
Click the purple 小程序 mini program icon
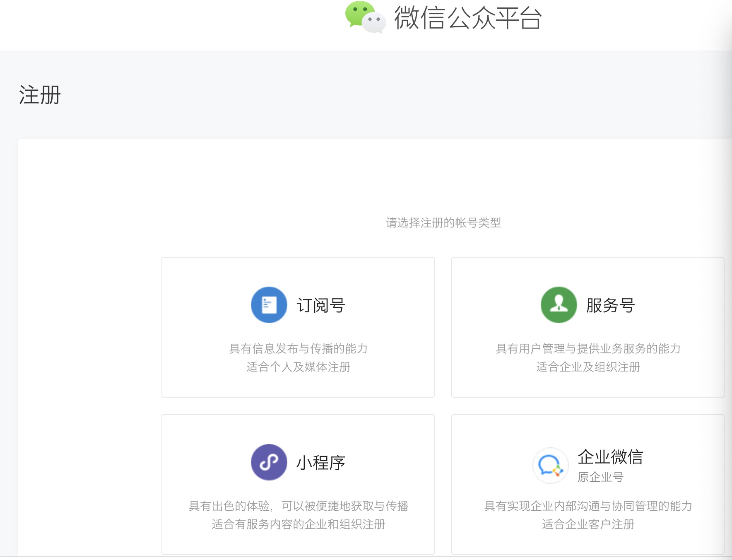click(x=269, y=462)
